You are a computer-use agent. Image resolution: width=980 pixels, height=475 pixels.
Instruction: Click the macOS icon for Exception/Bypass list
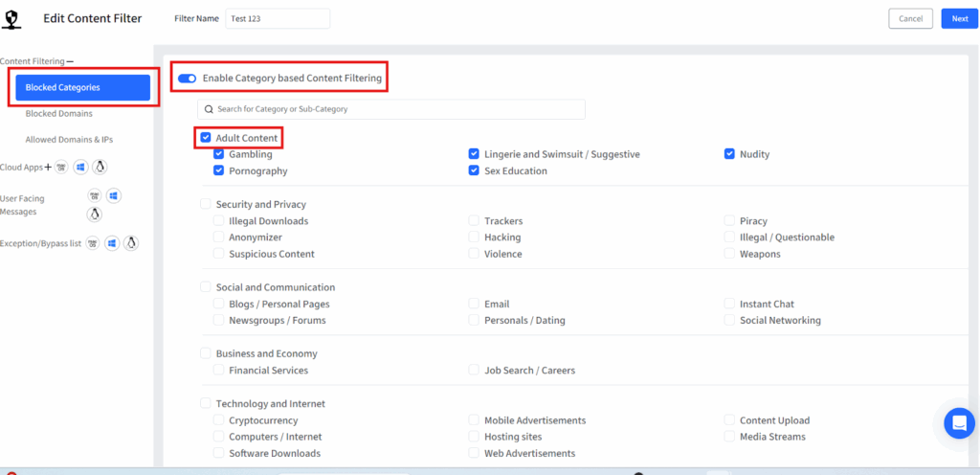93,243
